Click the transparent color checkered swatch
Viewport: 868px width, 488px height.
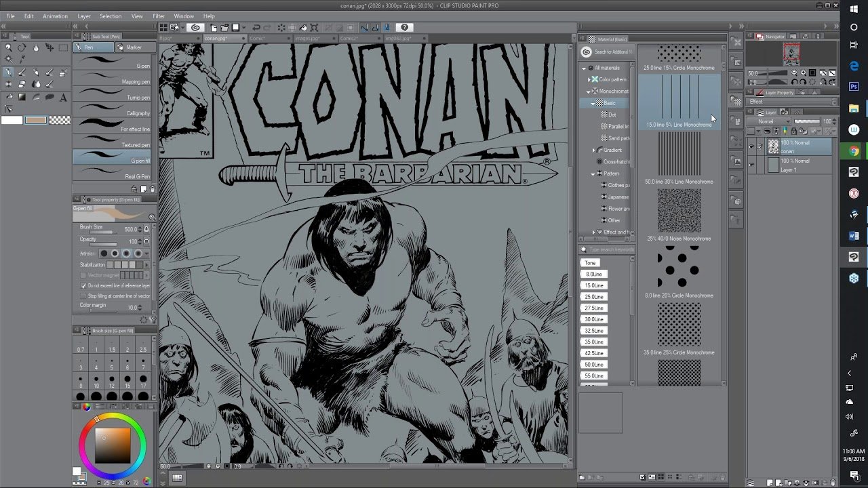(x=60, y=120)
